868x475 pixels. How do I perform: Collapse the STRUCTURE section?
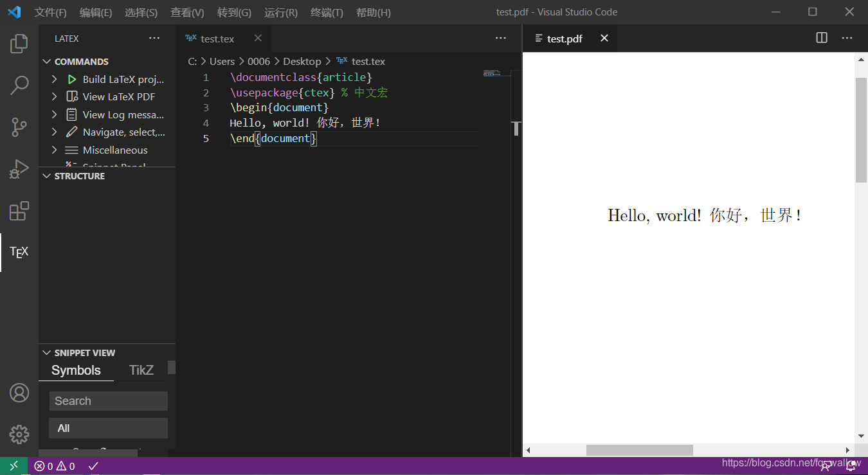(46, 176)
